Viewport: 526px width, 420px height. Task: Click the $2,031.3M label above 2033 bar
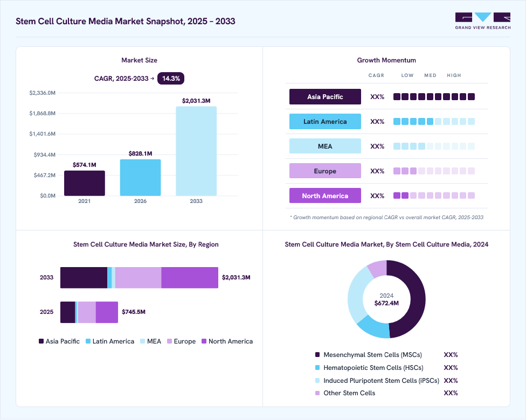click(x=196, y=101)
